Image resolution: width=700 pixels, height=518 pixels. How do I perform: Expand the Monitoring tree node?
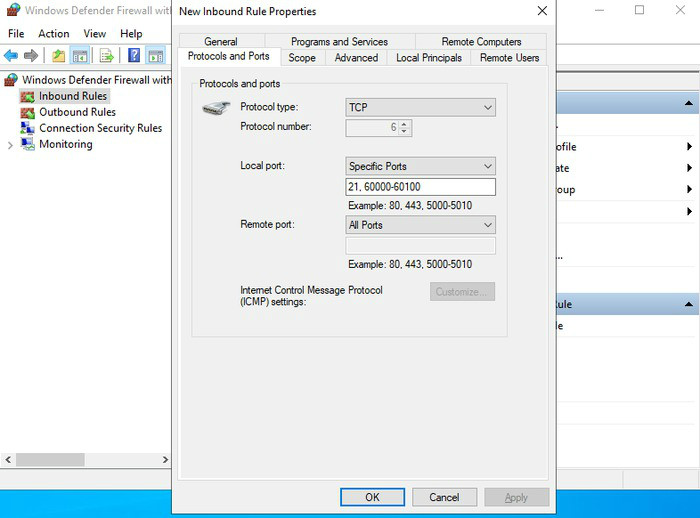pyautogui.click(x=10, y=145)
